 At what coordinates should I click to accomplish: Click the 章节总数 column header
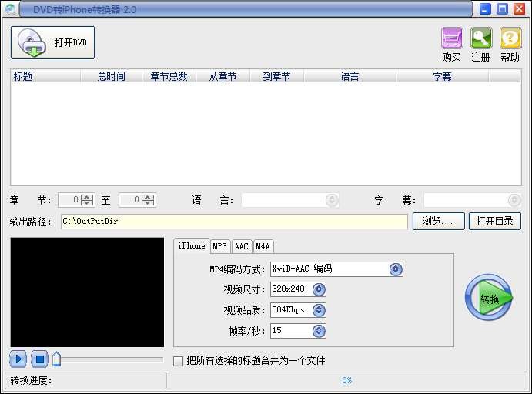(169, 76)
